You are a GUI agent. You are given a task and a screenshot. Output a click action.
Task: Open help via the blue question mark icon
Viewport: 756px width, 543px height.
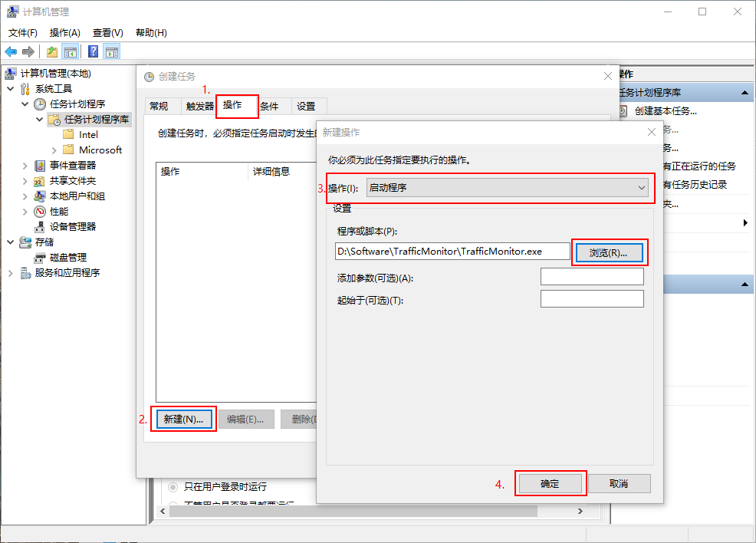[x=93, y=51]
